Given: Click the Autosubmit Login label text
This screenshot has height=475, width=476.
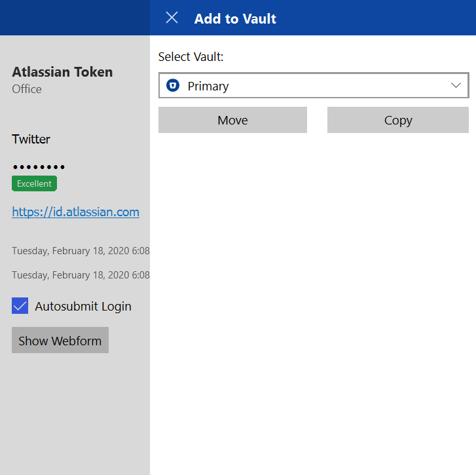Looking at the screenshot, I should [x=83, y=307].
